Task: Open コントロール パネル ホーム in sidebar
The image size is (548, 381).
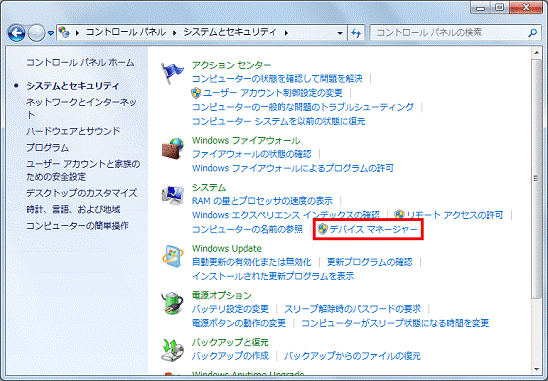Action: tap(80, 63)
